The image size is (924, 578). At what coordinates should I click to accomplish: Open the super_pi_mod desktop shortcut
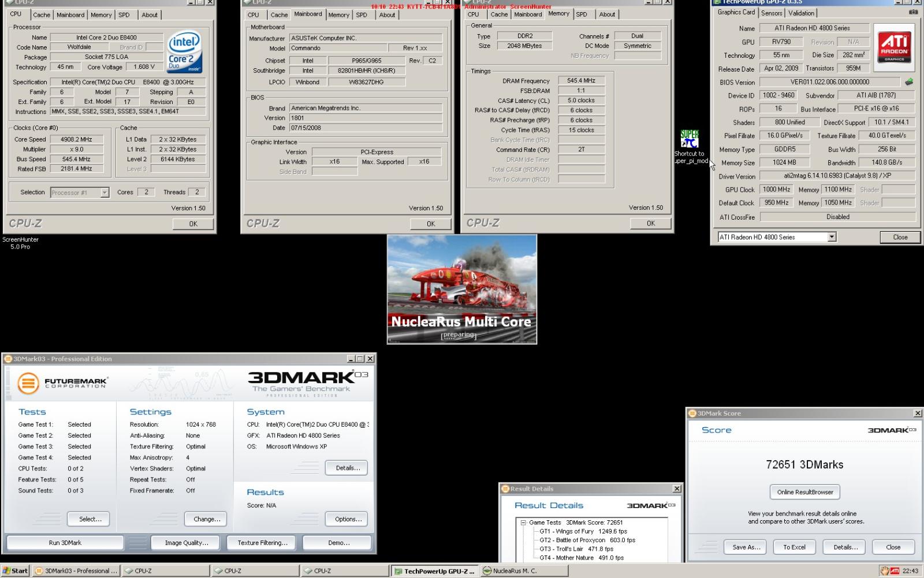coord(690,147)
